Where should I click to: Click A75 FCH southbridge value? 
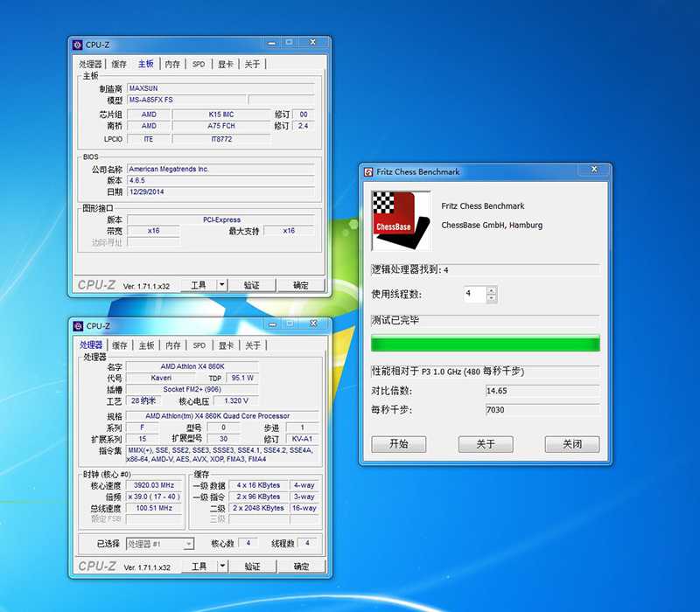point(221,126)
